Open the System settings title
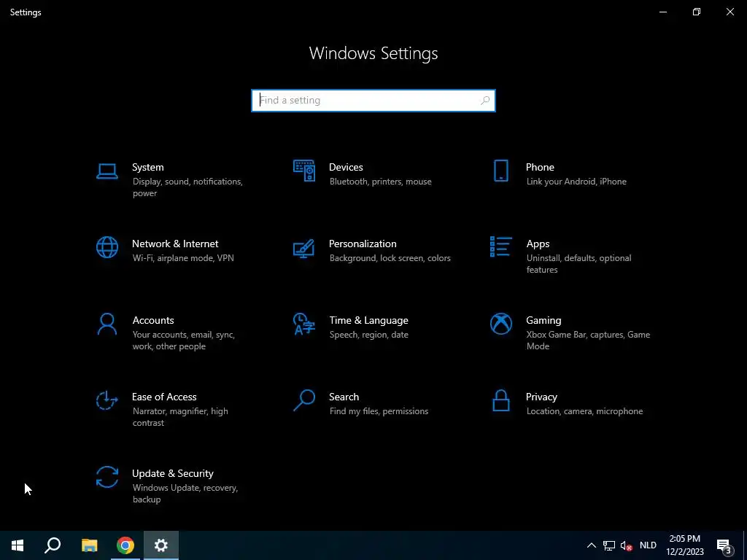This screenshot has height=560, width=747. (147, 167)
